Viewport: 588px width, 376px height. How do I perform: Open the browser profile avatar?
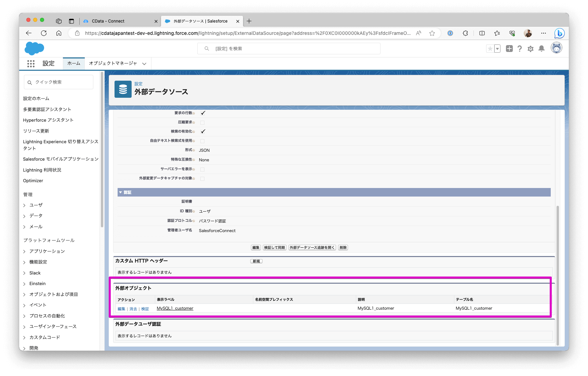528,33
